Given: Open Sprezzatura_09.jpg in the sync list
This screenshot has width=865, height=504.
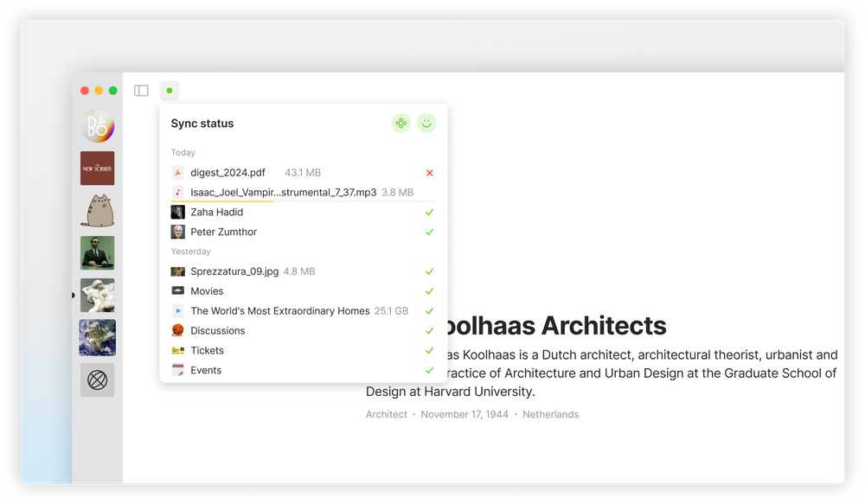Looking at the screenshot, I should pyautogui.click(x=304, y=271).
